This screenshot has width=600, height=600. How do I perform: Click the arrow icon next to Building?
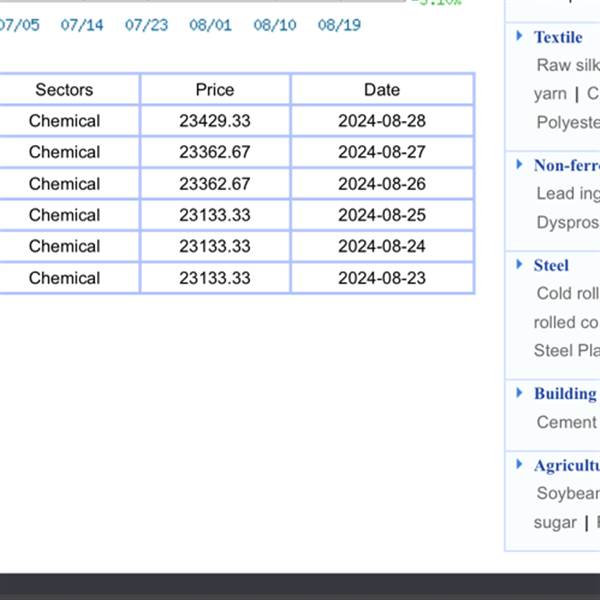[520, 393]
